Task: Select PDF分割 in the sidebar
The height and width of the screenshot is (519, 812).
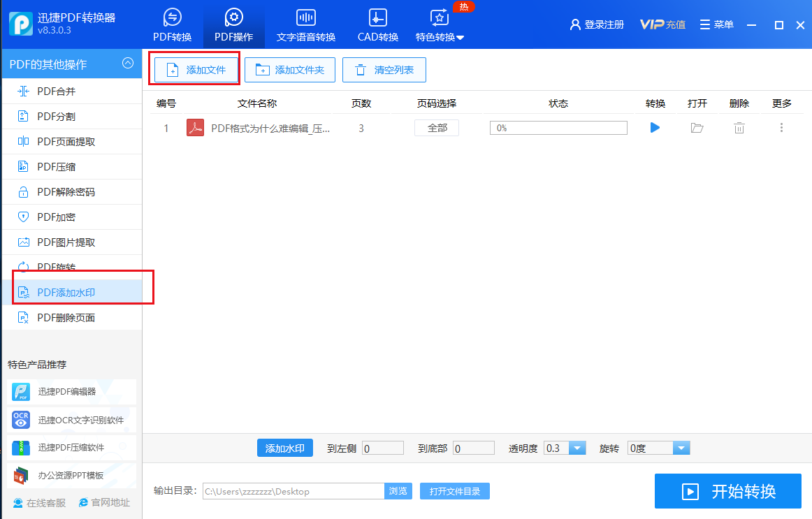Action: coord(72,117)
